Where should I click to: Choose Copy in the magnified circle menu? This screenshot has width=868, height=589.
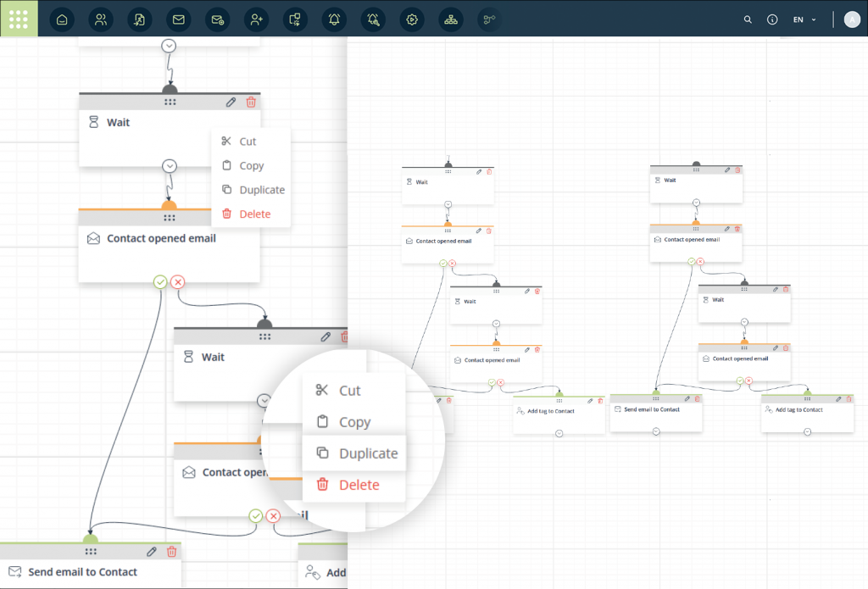pyautogui.click(x=353, y=422)
